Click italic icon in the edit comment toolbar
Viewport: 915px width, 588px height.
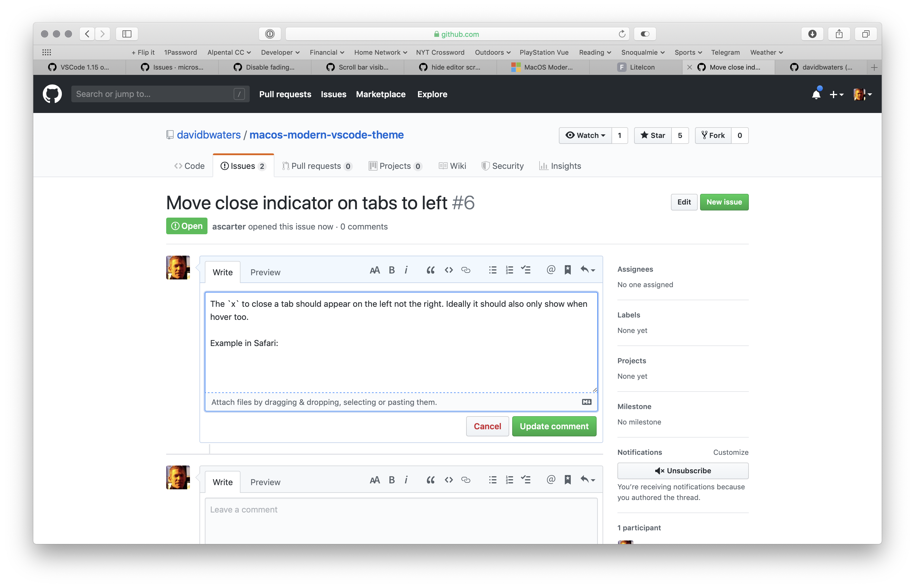[406, 270]
